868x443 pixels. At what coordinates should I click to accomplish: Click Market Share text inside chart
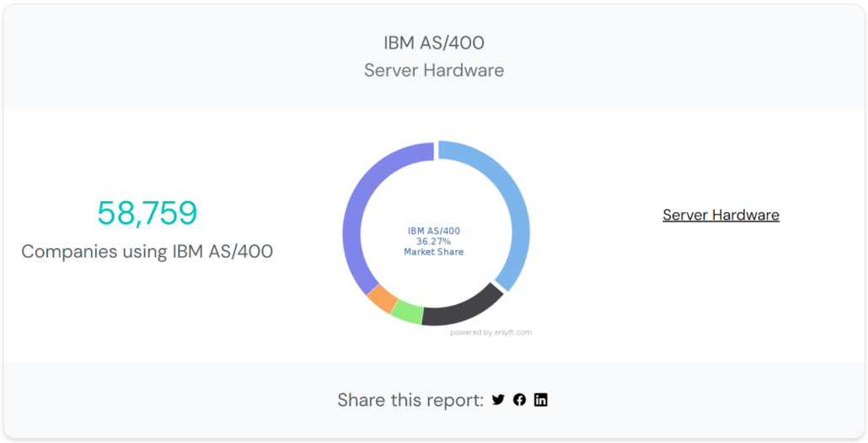pyautogui.click(x=433, y=252)
